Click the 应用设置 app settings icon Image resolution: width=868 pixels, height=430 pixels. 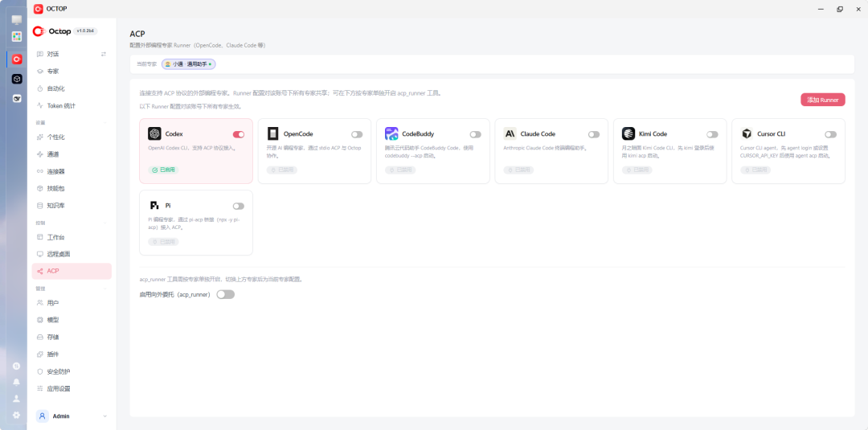pyautogui.click(x=40, y=389)
